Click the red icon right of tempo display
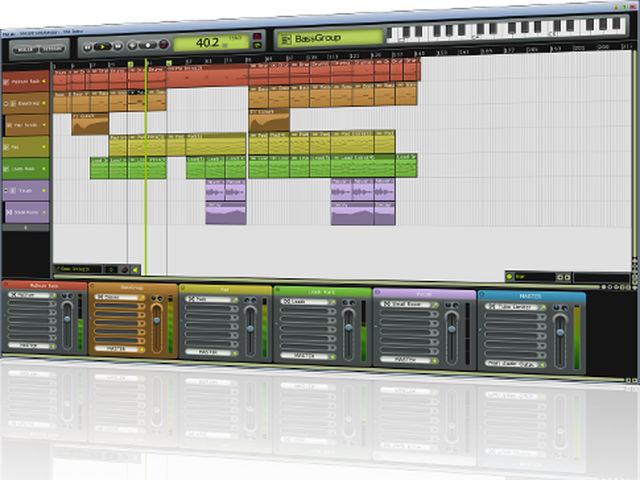Viewport: 640px width, 480px height. pos(257,37)
